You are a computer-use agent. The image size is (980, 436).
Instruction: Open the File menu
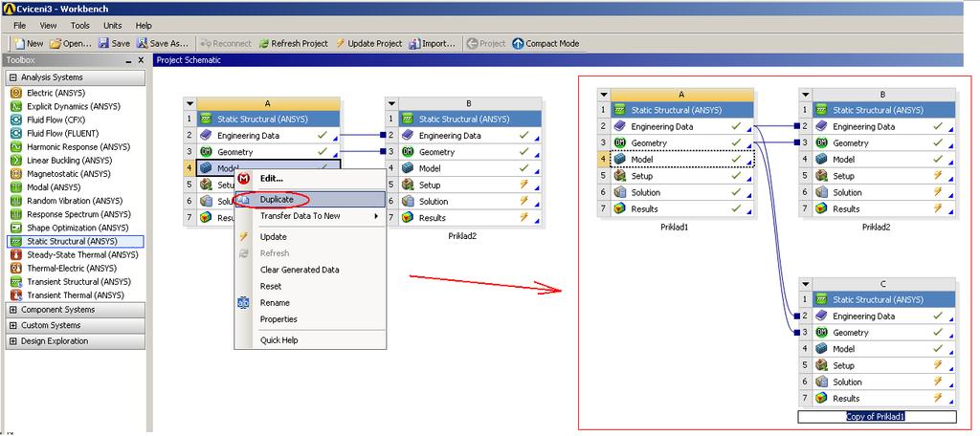tap(19, 26)
